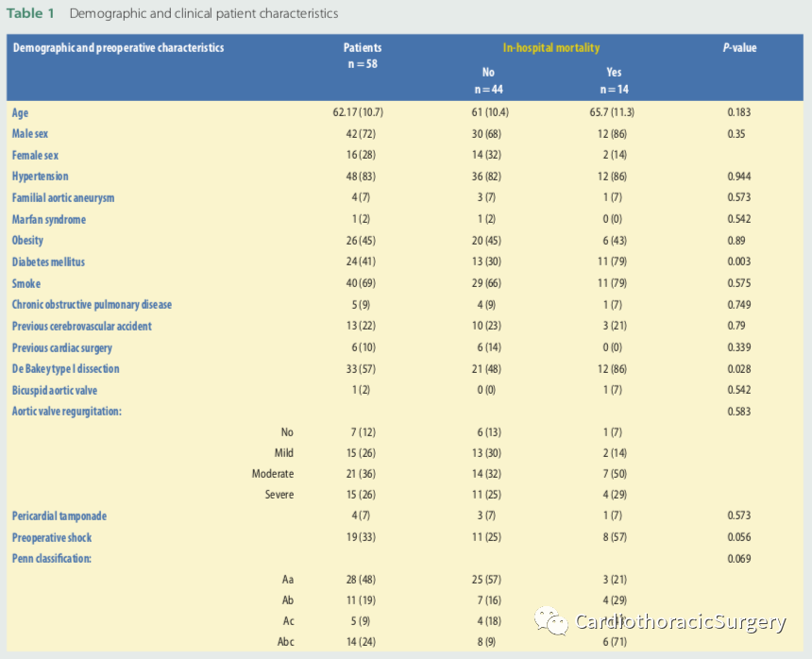
Task: Select the preoperative shock P-value '0.056'
Action: (x=739, y=537)
